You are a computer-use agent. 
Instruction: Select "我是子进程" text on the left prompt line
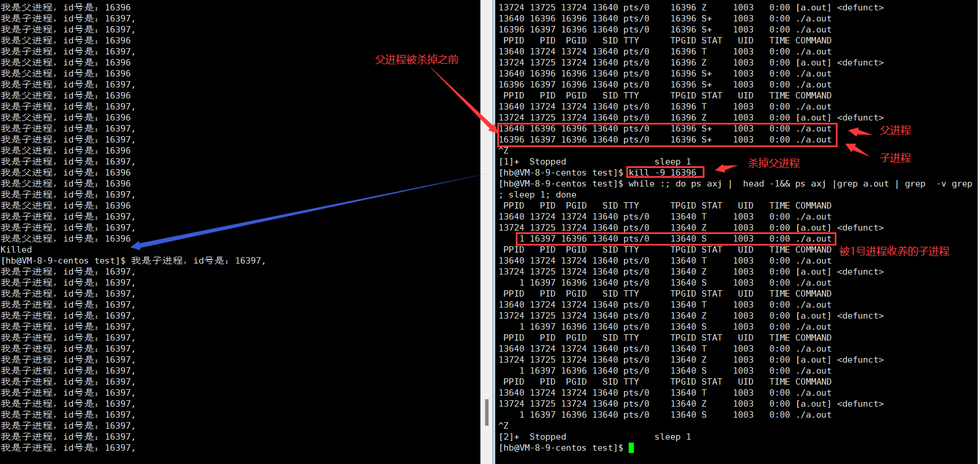coord(157,261)
